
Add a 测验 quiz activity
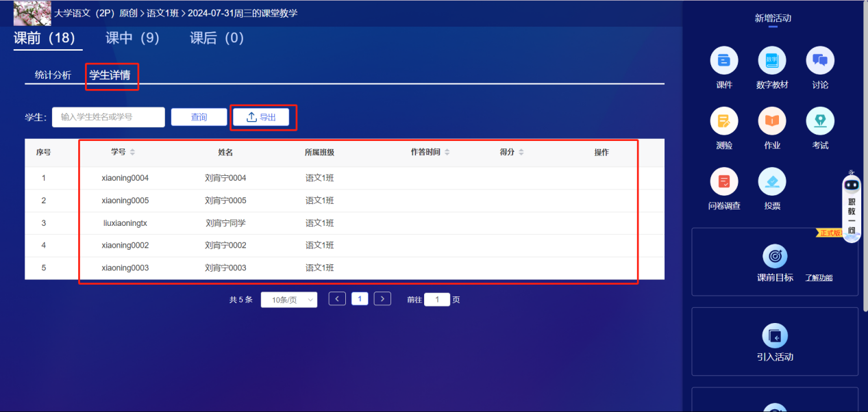pyautogui.click(x=724, y=122)
